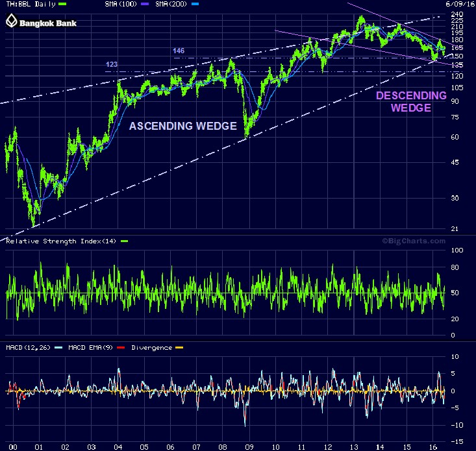Click the 09 year marker on time axis
The height and width of the screenshot is (451, 476).
coord(249,447)
